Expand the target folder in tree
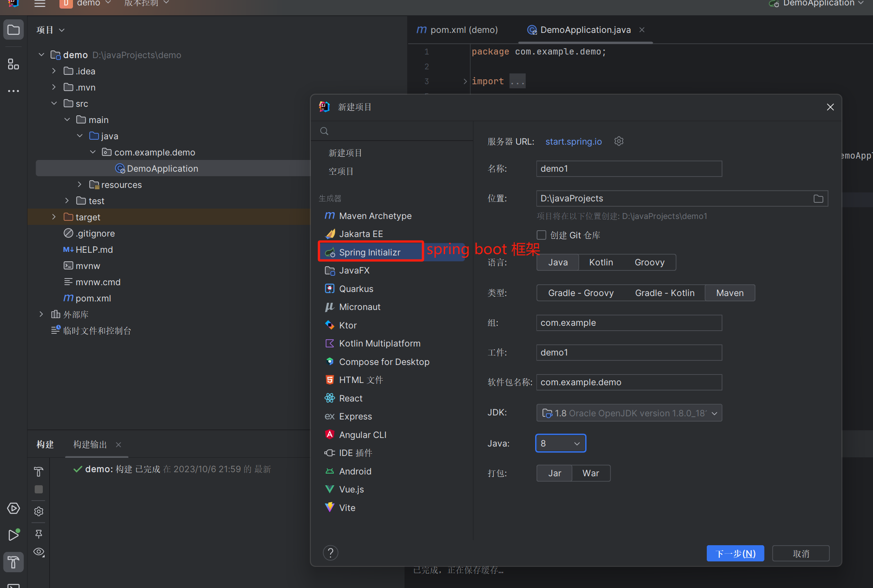The width and height of the screenshot is (873, 588). (54, 217)
